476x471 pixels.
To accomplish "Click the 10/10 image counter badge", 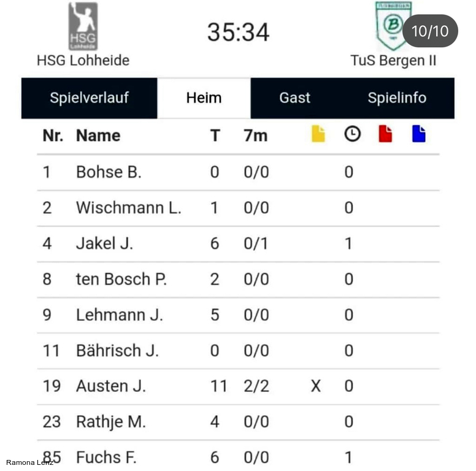I will tap(429, 31).
